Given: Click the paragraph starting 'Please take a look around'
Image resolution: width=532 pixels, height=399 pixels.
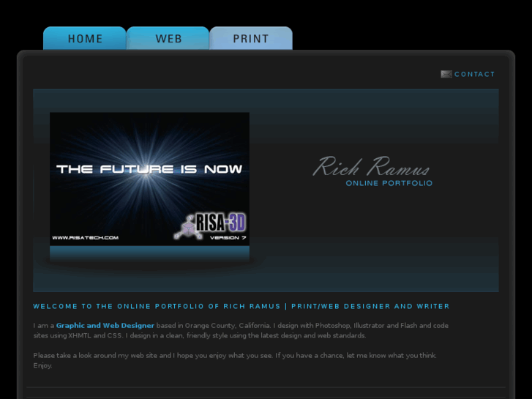Looking at the screenshot, I should coord(235,360).
